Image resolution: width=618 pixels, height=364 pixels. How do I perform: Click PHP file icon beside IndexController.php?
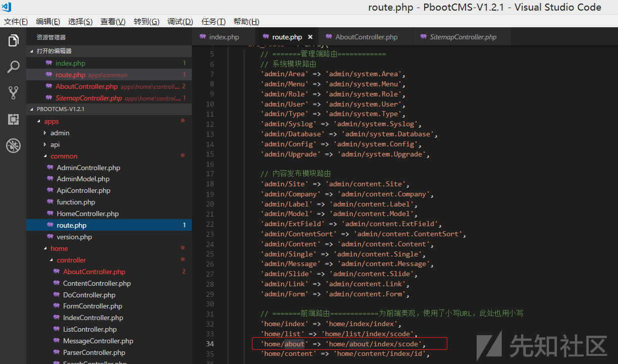[x=57, y=318]
